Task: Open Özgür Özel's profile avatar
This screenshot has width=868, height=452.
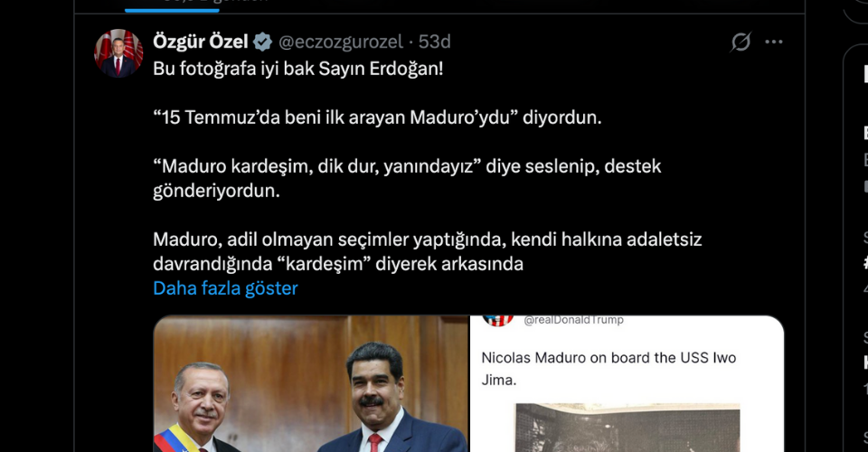Action: [x=118, y=53]
